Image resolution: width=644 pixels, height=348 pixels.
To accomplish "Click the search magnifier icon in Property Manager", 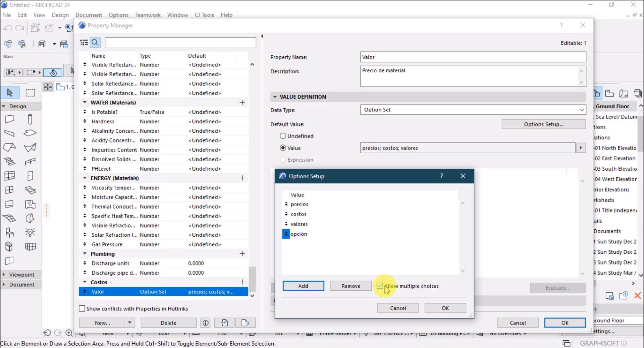I will (x=95, y=43).
